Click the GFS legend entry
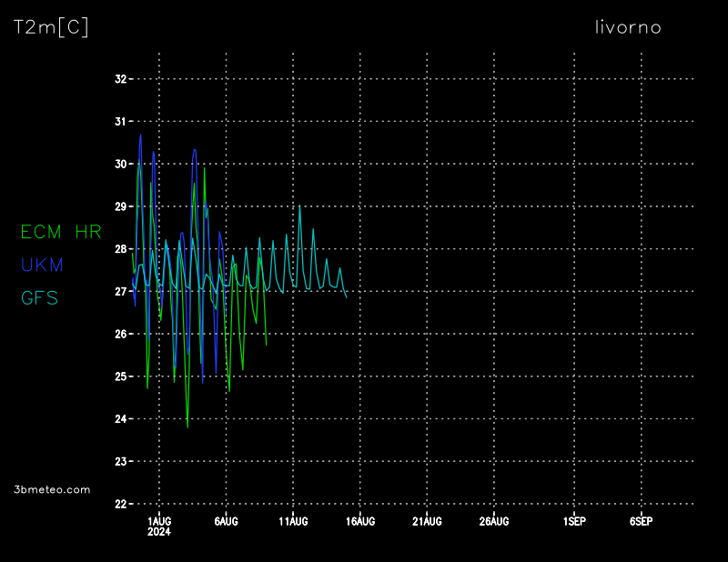 (x=39, y=297)
